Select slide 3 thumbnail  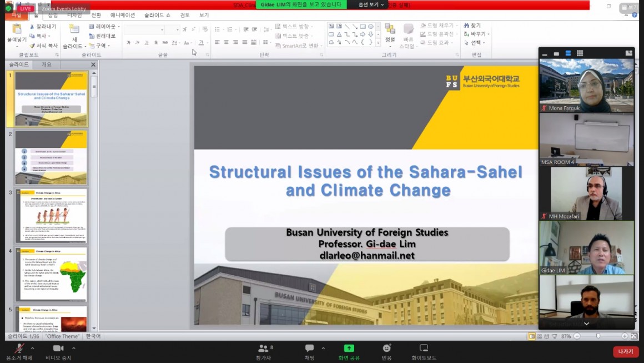[x=51, y=216]
